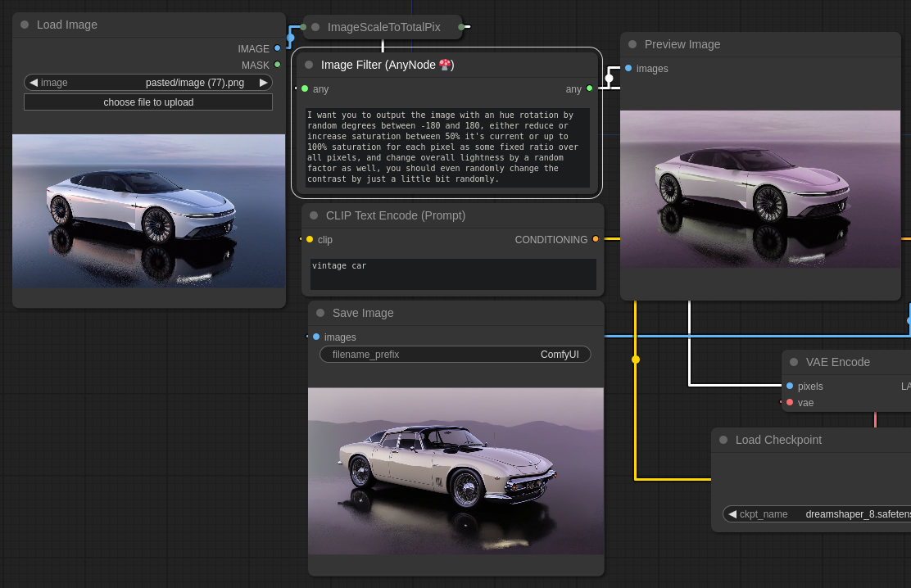Expand the collapsed ImageScaleToTotalPix node
Screen dimensions: 911x588
coord(315,27)
